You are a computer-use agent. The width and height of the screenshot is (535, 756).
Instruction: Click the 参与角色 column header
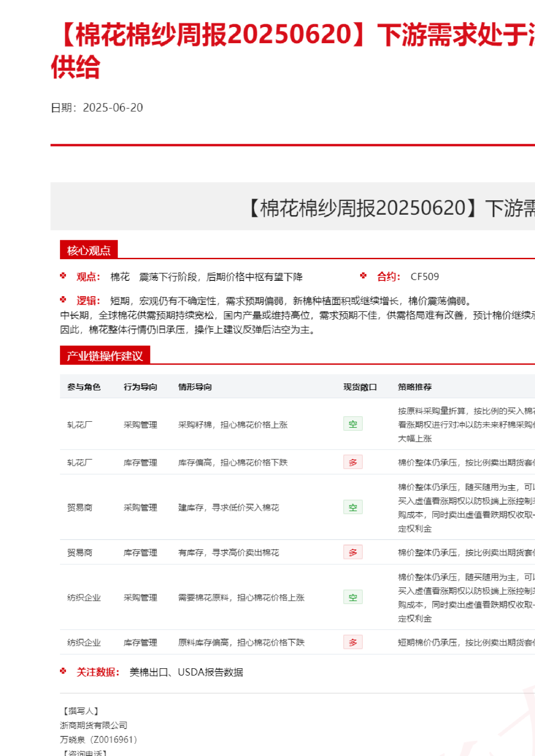pos(84,387)
